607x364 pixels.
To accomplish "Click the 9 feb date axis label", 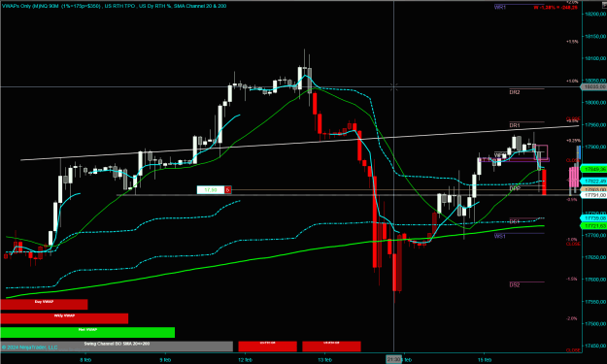I will (x=165, y=360).
